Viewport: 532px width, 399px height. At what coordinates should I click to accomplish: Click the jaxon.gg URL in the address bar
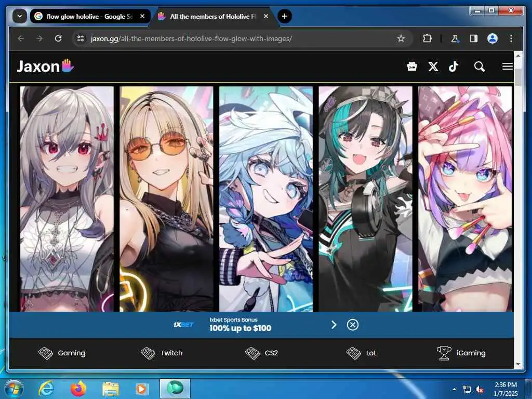[x=191, y=38]
